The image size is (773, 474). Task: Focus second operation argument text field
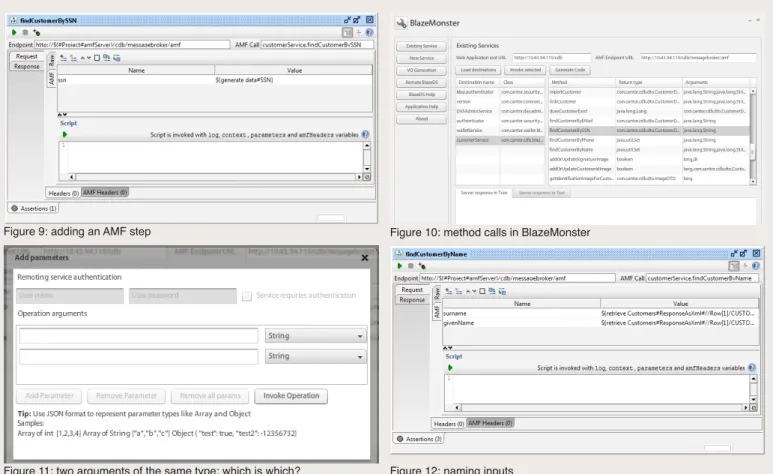tap(139, 356)
